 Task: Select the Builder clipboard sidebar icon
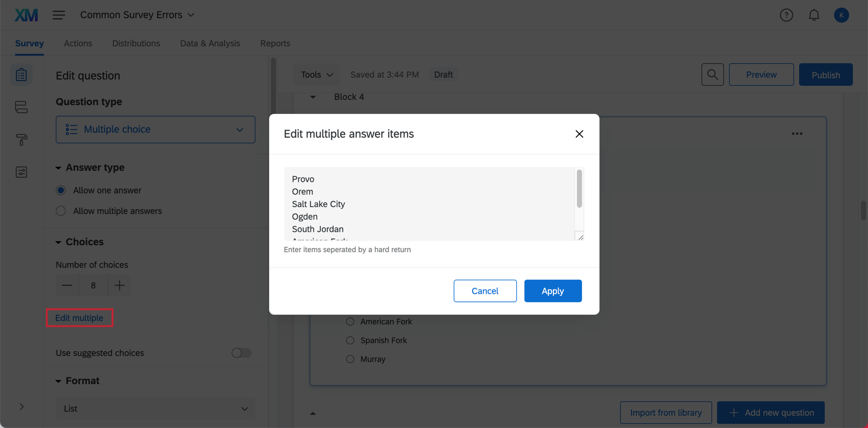click(21, 75)
